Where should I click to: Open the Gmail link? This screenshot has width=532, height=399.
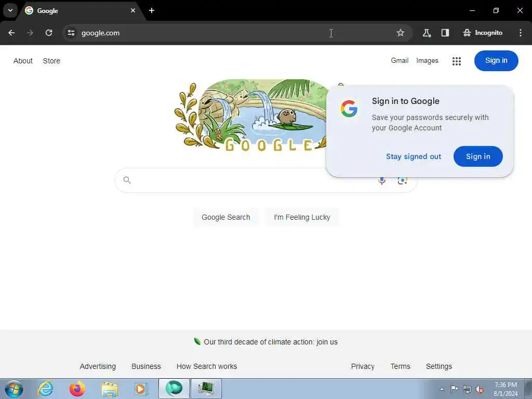[400, 60]
